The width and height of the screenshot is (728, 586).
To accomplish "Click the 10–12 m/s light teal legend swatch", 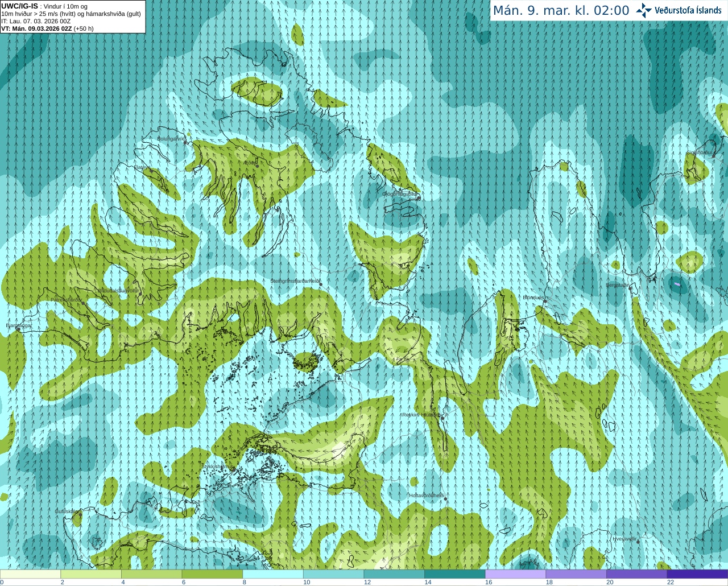I will (333, 574).
